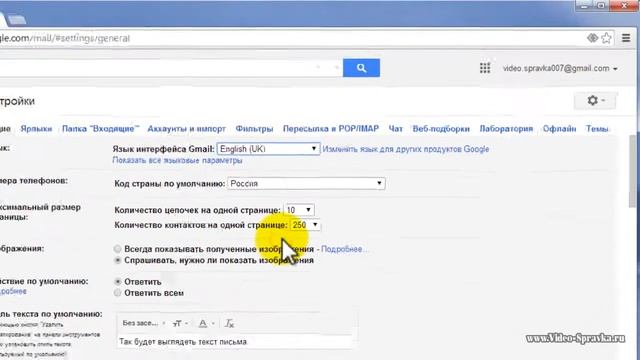Click the eye icon in address bar
Viewport: 640px width, 360px height.
(592, 38)
